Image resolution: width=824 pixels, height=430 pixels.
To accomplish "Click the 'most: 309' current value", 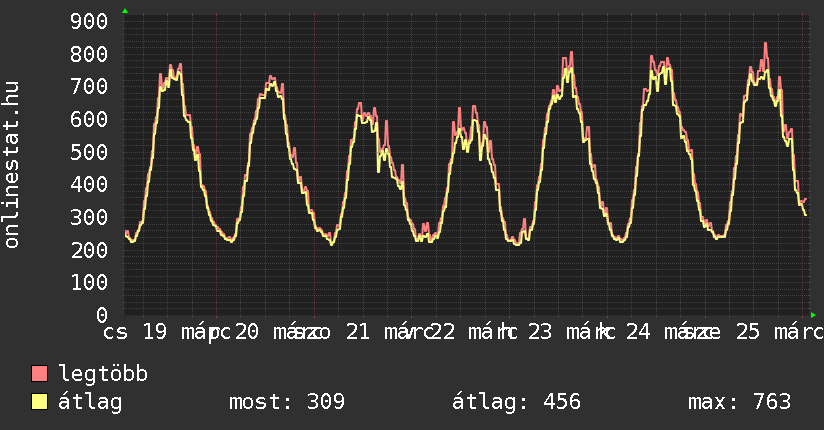I will (x=287, y=402).
